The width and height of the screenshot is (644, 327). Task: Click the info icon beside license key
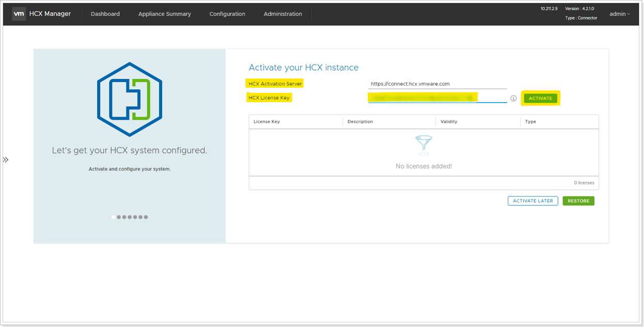[x=513, y=99]
